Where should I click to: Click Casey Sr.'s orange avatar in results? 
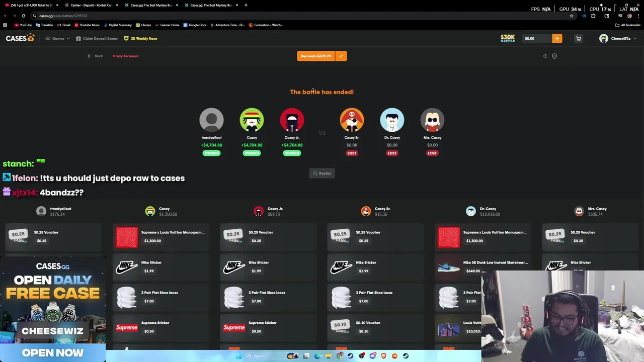point(352,120)
